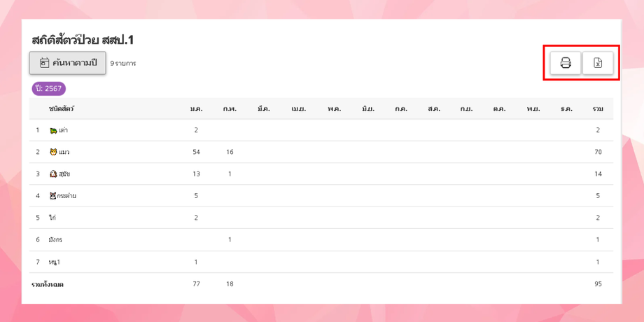Select the ไก่ row name
This screenshot has height=322, width=644.
click(x=52, y=218)
